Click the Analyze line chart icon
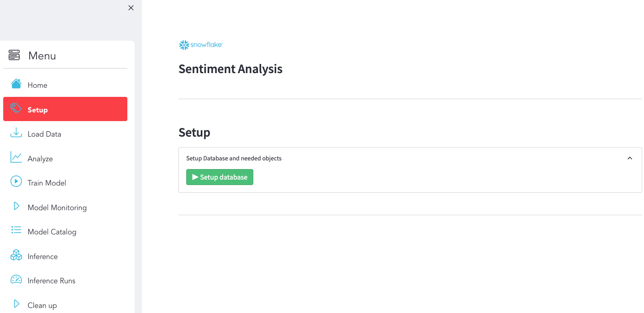 16,158
